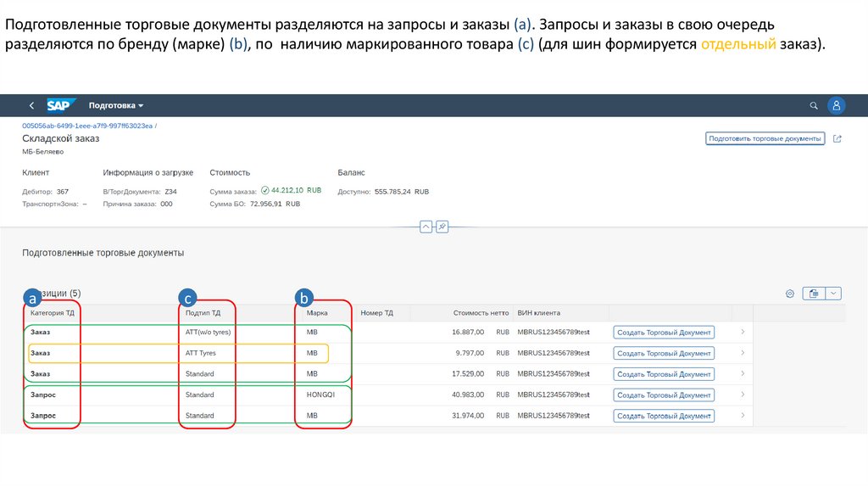Open the order ID breadcrumb link

point(87,126)
